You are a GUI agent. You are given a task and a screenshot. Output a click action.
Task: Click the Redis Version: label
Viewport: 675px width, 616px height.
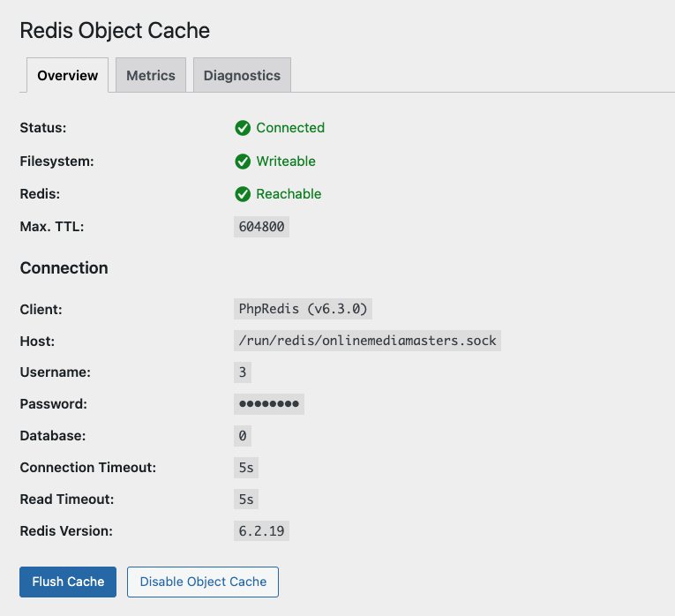[66, 530]
